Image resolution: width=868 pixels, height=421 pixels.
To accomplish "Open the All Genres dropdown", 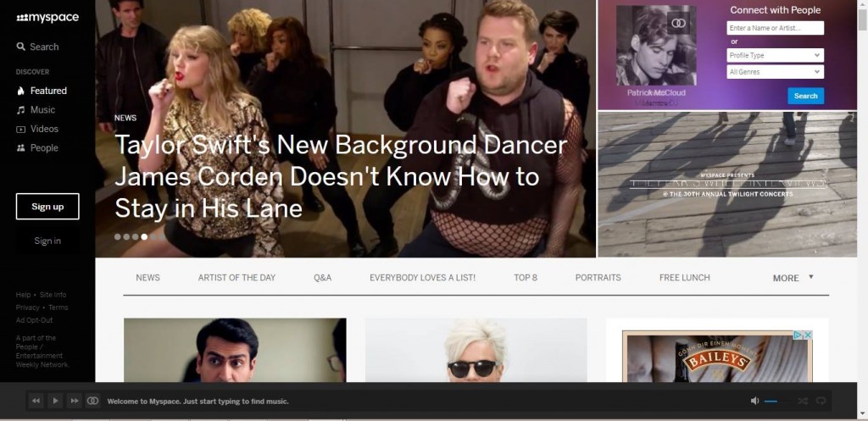I will [775, 72].
